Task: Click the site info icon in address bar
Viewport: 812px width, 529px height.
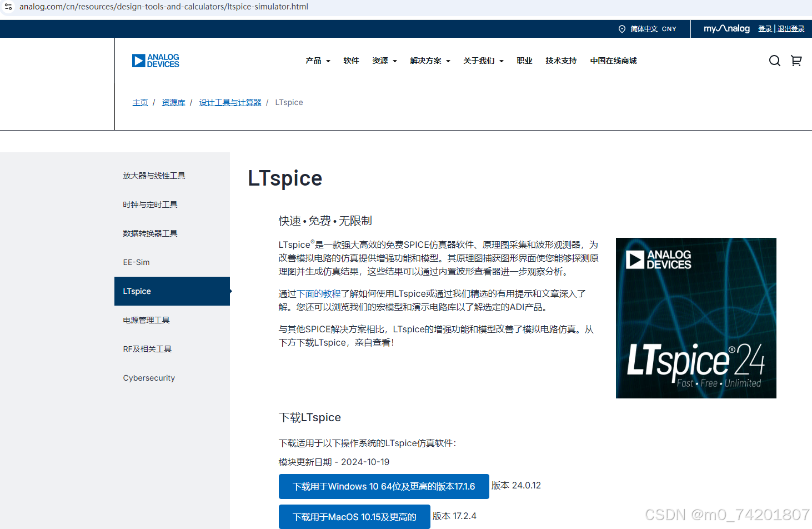Action: click(8, 7)
